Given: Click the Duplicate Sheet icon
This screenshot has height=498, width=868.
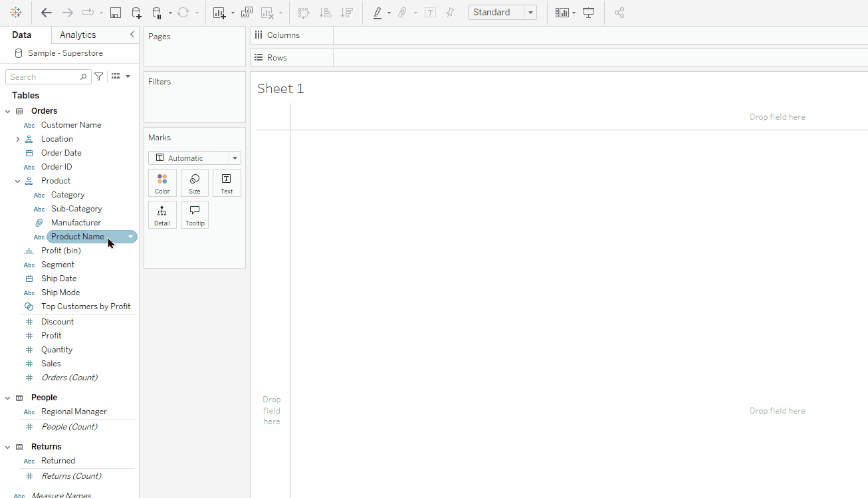Looking at the screenshot, I should tap(247, 13).
